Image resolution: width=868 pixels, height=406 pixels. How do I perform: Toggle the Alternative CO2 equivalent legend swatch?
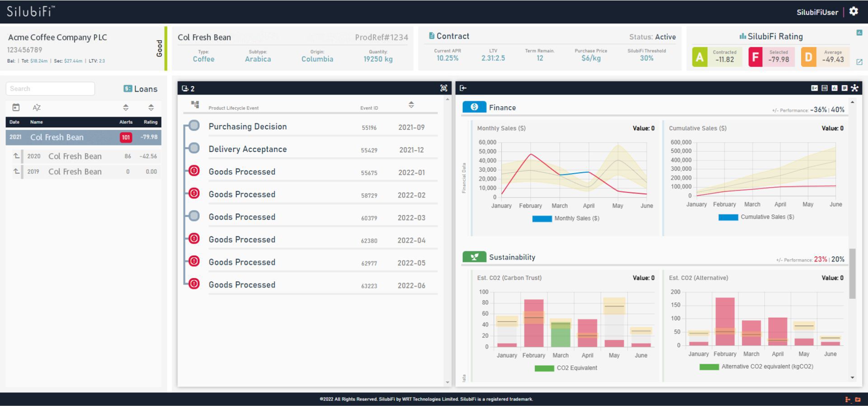[x=709, y=367]
